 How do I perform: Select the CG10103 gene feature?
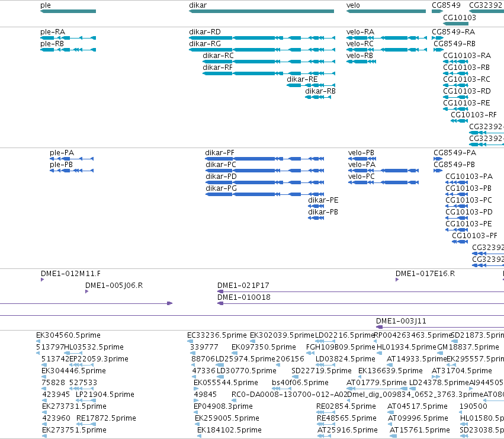click(456, 24)
